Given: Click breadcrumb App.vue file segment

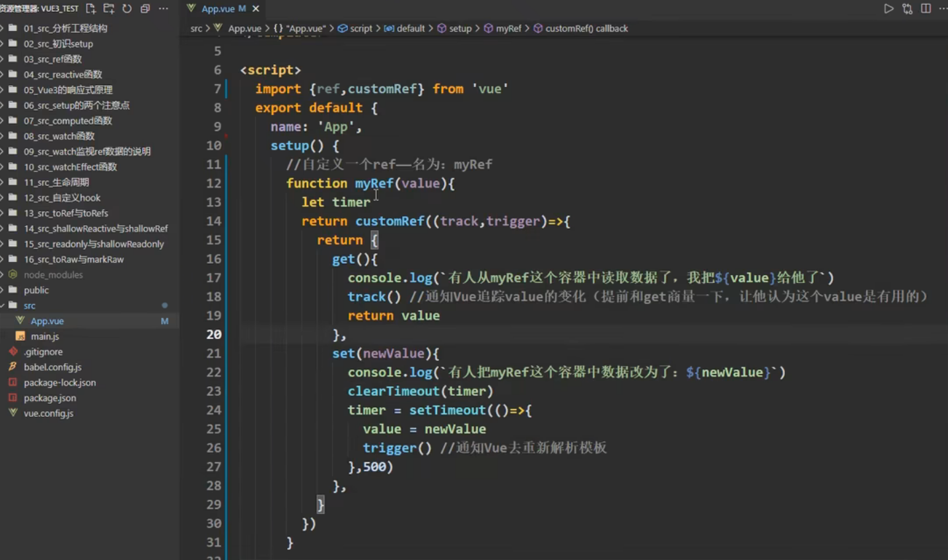Looking at the screenshot, I should [x=244, y=28].
